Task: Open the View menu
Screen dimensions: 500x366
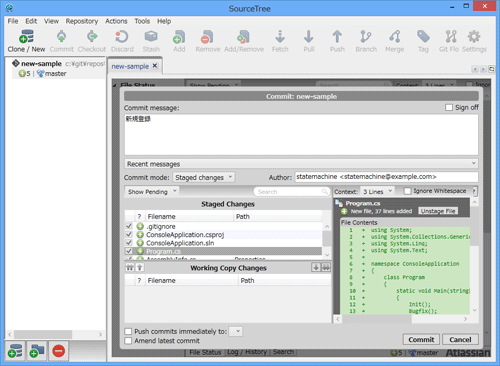Action: [51, 21]
